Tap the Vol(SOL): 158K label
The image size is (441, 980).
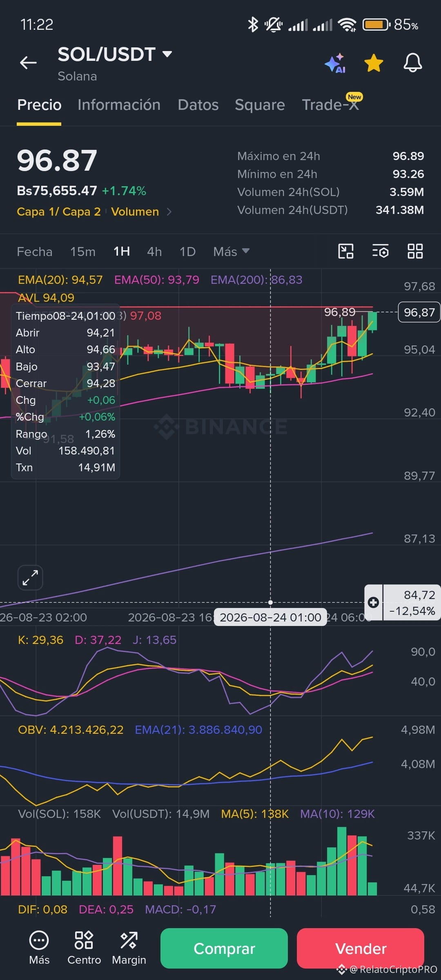point(59,814)
